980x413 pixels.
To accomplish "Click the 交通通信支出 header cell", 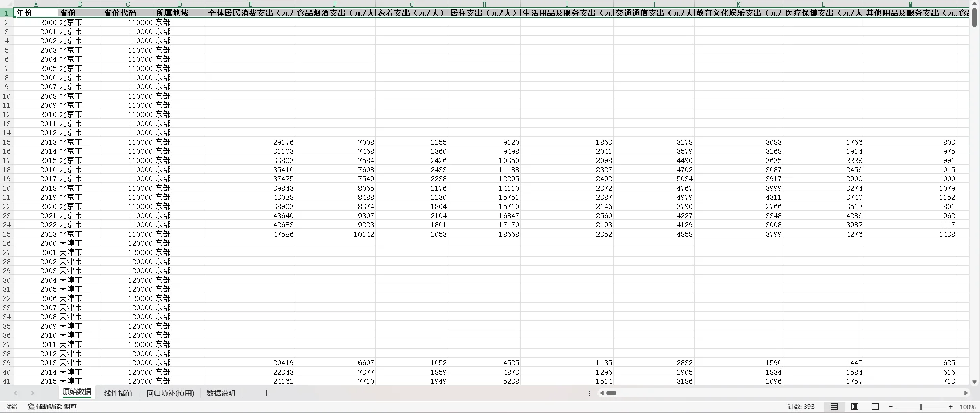I will click(x=654, y=13).
